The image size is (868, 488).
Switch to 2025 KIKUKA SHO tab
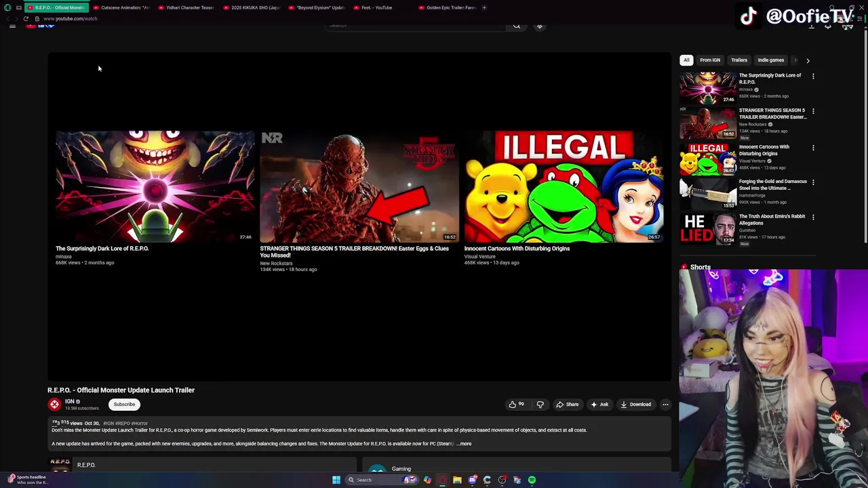coord(252,7)
